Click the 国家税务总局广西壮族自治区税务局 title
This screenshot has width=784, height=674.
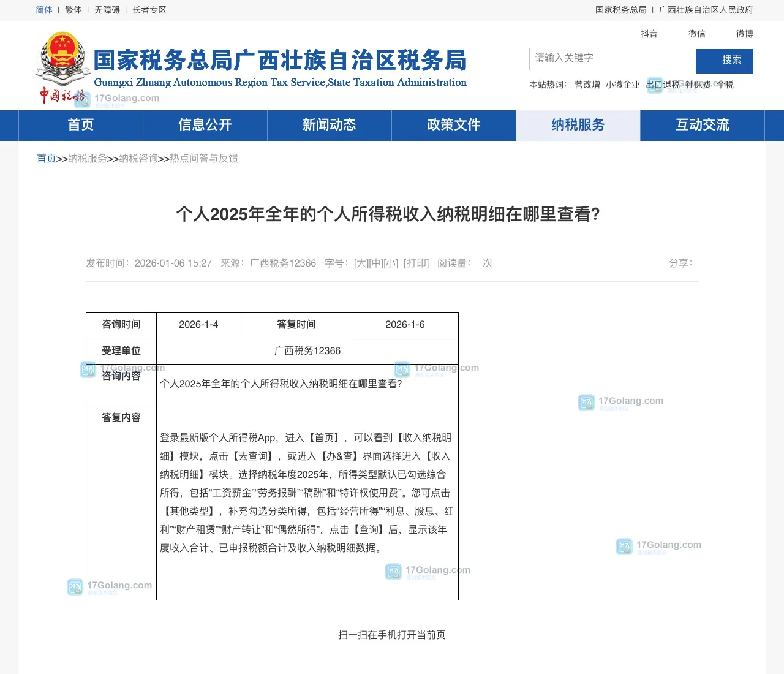(280, 60)
